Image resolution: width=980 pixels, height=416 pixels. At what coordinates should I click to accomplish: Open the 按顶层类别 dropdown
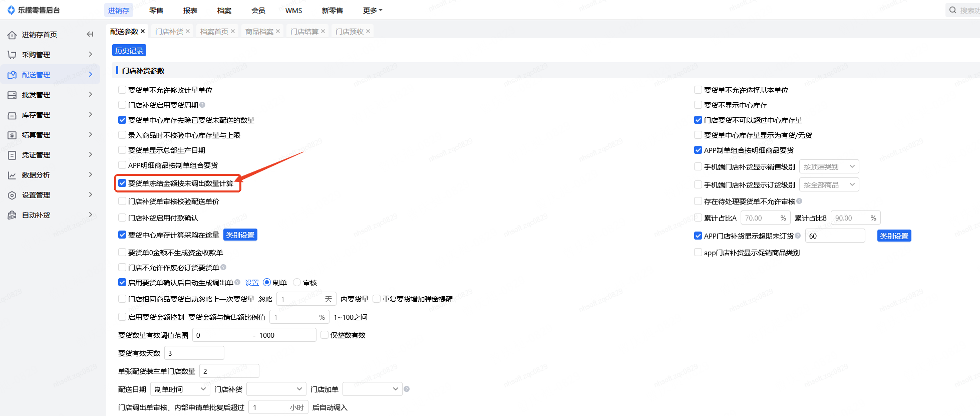point(829,166)
